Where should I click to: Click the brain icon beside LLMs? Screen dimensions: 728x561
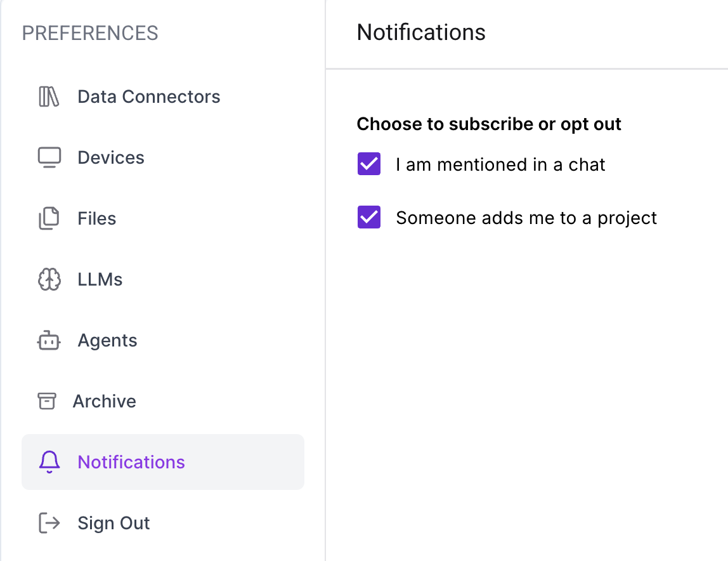coord(49,279)
